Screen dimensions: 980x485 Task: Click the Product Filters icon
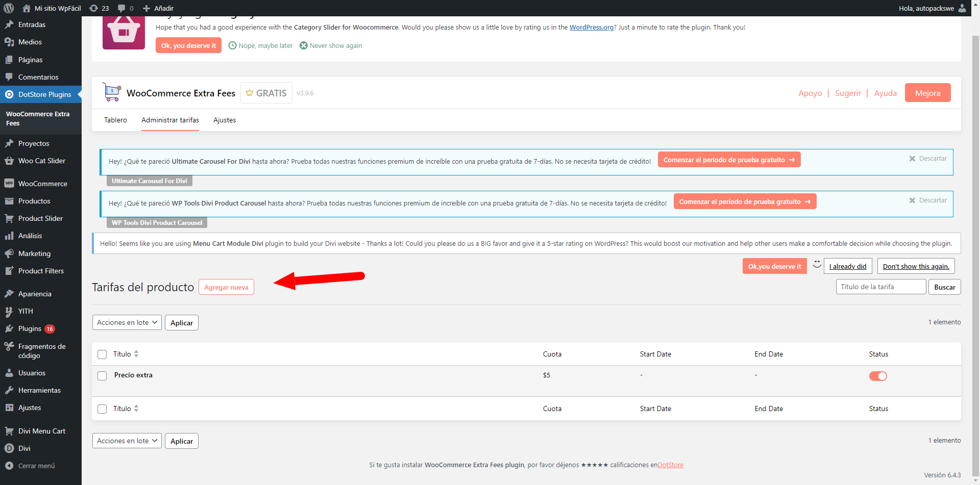point(9,271)
